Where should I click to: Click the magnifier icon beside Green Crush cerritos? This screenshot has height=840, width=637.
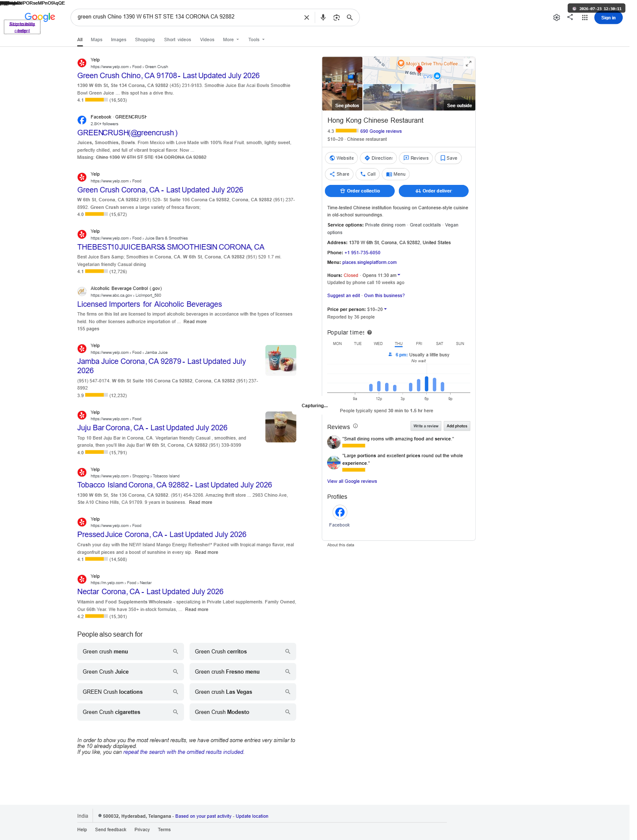[x=288, y=651]
